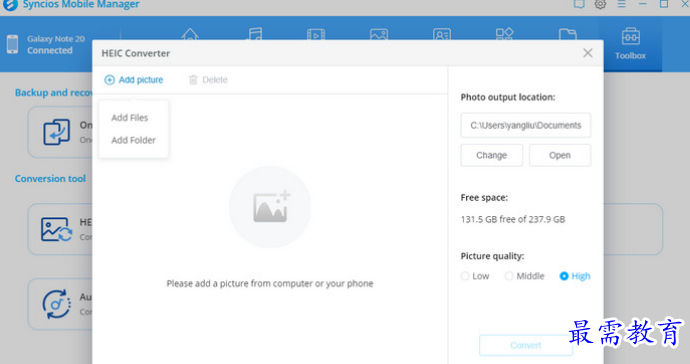Click the Delete label in the toolbar

click(215, 80)
